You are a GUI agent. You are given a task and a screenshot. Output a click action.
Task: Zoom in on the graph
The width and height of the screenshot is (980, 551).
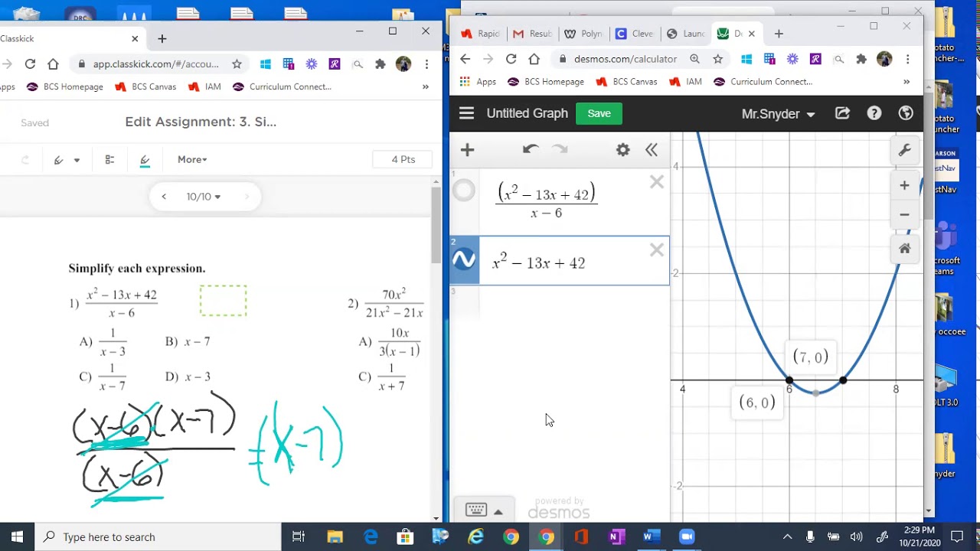pos(904,185)
